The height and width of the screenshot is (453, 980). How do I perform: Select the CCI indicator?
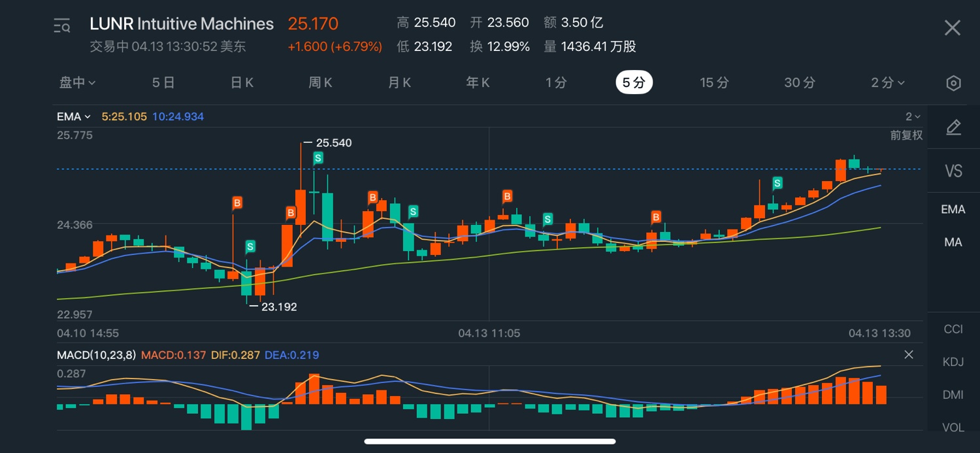[x=953, y=329]
